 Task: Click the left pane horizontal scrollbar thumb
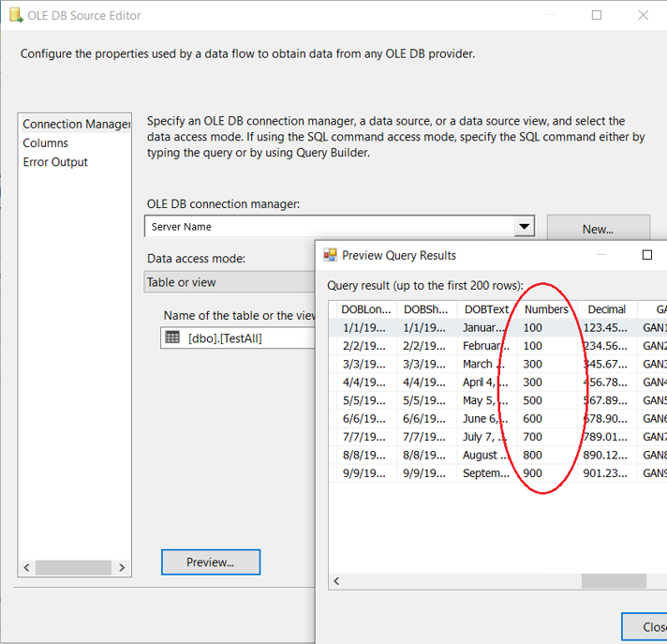[74, 567]
